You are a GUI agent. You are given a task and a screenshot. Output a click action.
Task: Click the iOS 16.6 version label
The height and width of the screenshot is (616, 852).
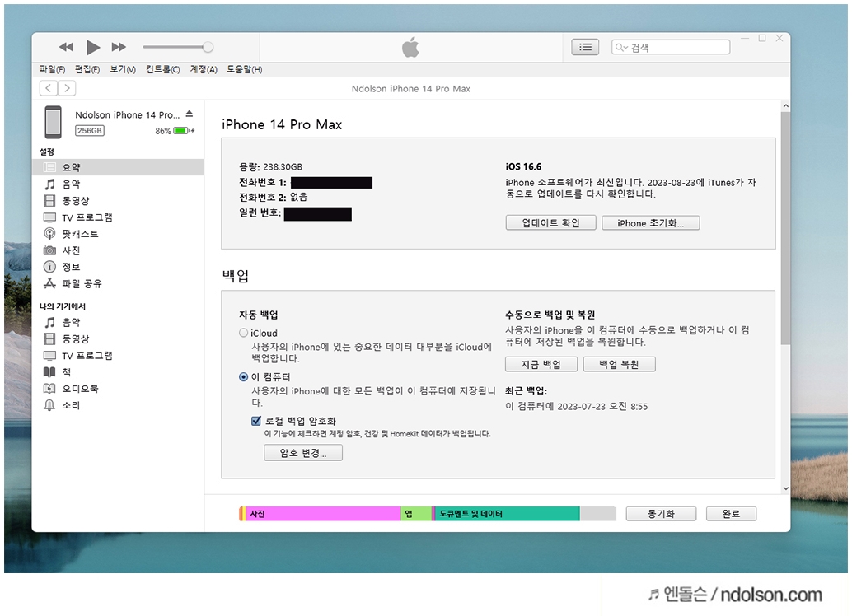coord(523,167)
